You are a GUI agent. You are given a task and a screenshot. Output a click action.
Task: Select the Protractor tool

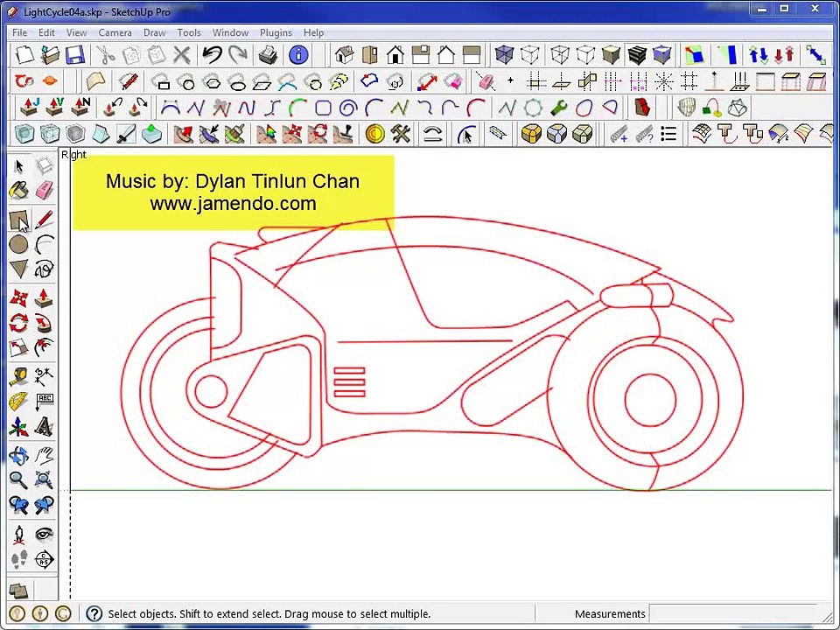[18, 402]
